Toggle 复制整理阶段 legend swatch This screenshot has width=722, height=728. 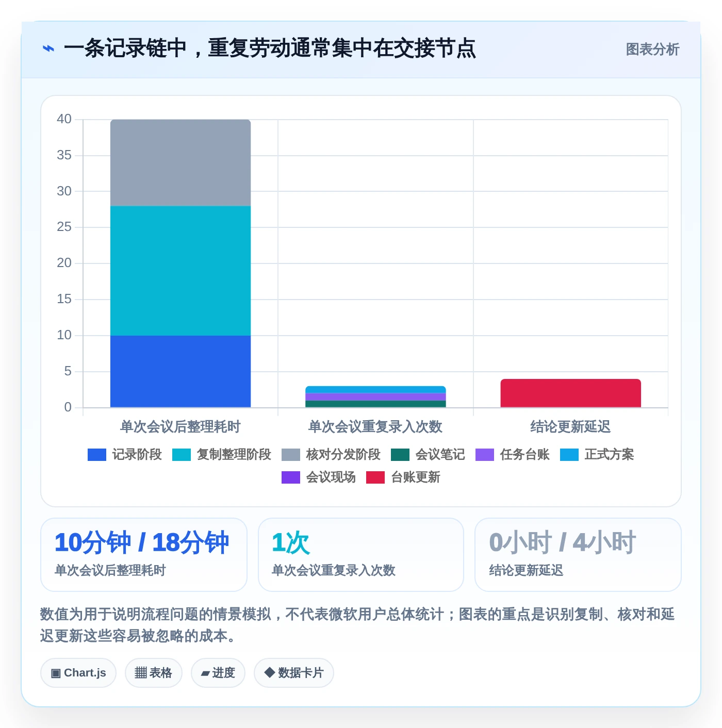click(182, 455)
